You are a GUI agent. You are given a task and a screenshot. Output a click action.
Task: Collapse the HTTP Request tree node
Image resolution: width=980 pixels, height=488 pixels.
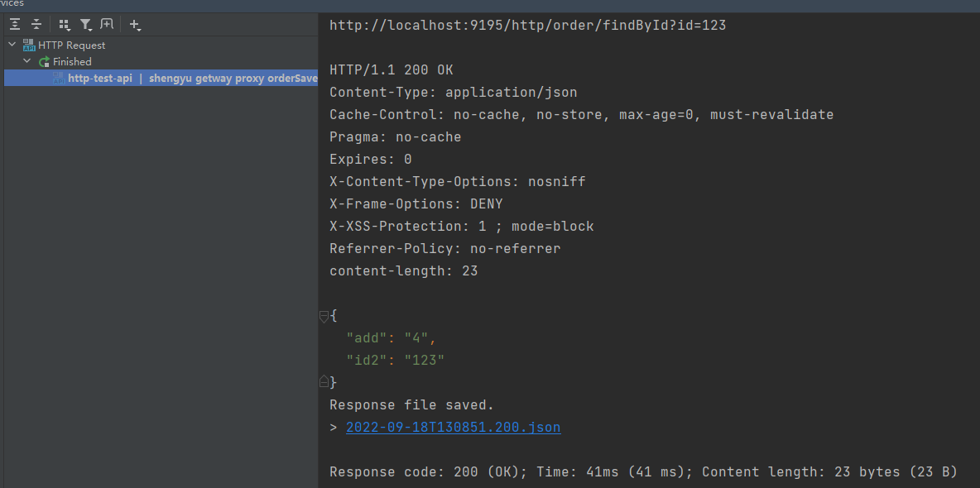tap(12, 45)
